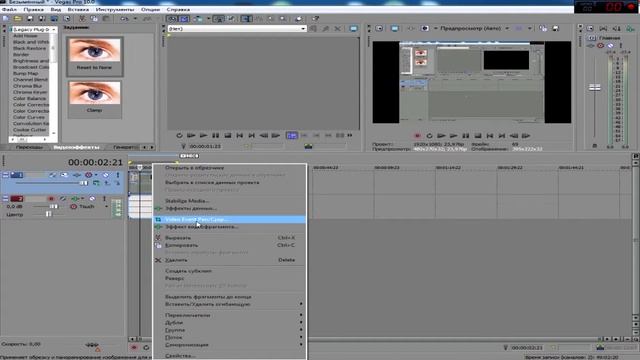Open the Инструменты menu
The width and height of the screenshot is (640, 360).
(x=115, y=9)
